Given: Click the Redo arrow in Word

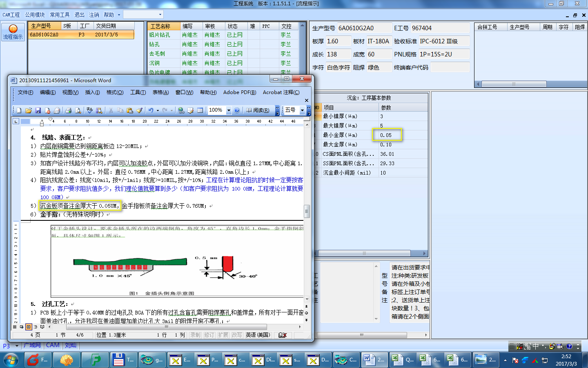Looking at the screenshot, I should 165,110.
